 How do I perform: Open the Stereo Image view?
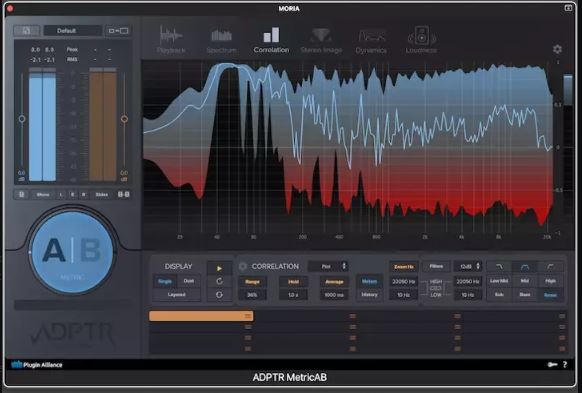(321, 40)
